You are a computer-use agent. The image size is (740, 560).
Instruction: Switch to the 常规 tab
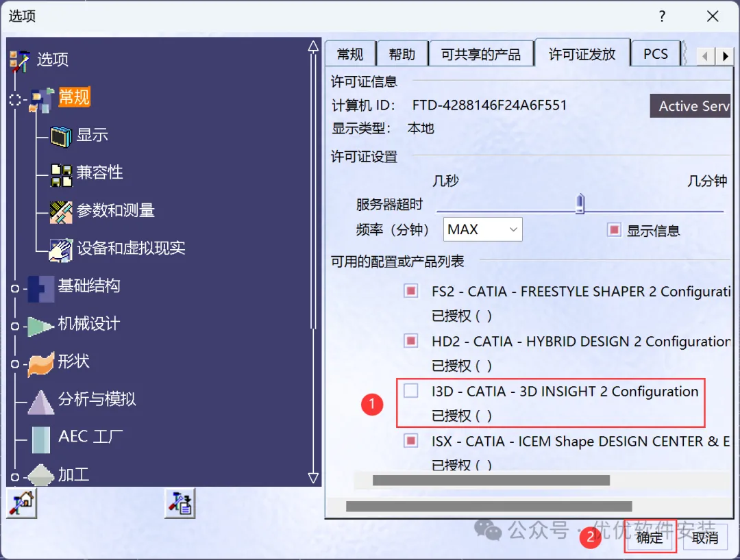(350, 53)
